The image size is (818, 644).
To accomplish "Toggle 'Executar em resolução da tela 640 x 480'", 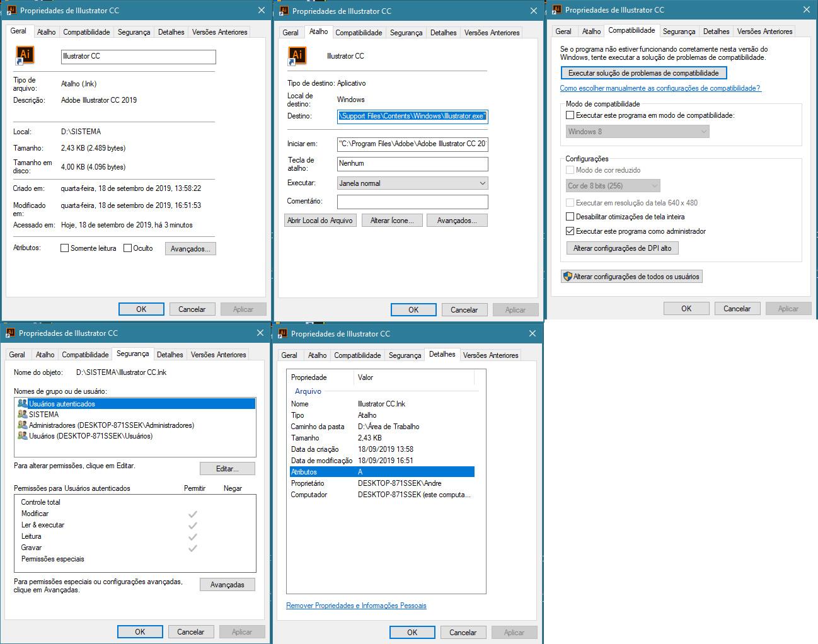I will [x=570, y=203].
